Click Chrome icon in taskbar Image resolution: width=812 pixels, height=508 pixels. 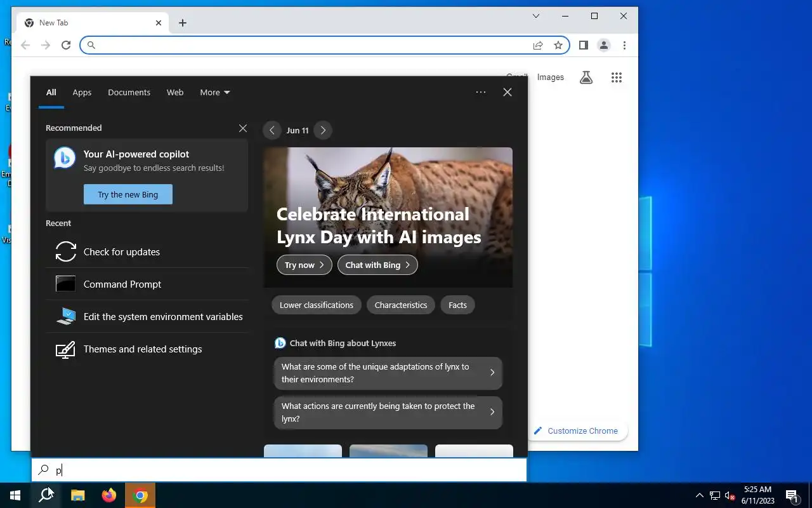[141, 495]
